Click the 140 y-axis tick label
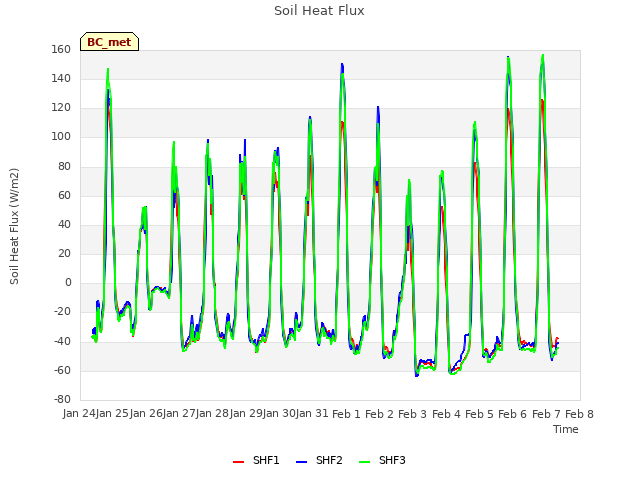 pyautogui.click(x=61, y=78)
